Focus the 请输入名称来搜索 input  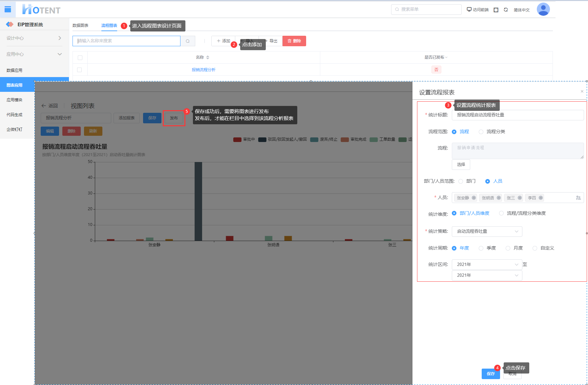point(126,41)
